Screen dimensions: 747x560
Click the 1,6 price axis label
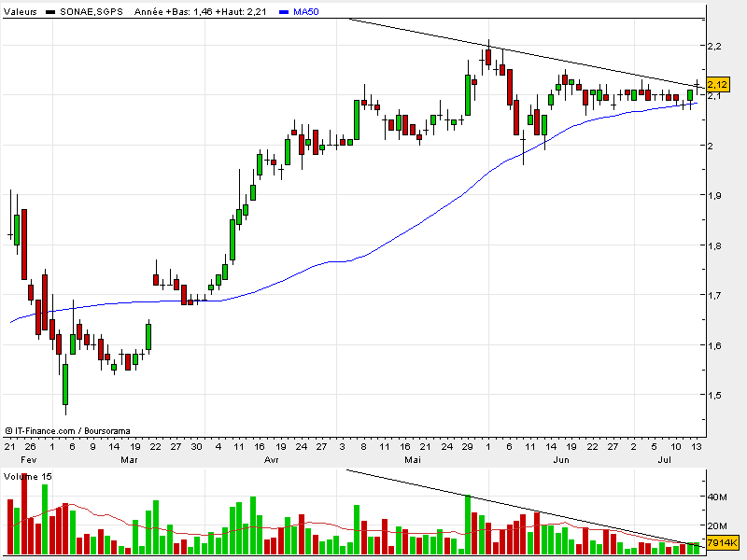tap(714, 345)
